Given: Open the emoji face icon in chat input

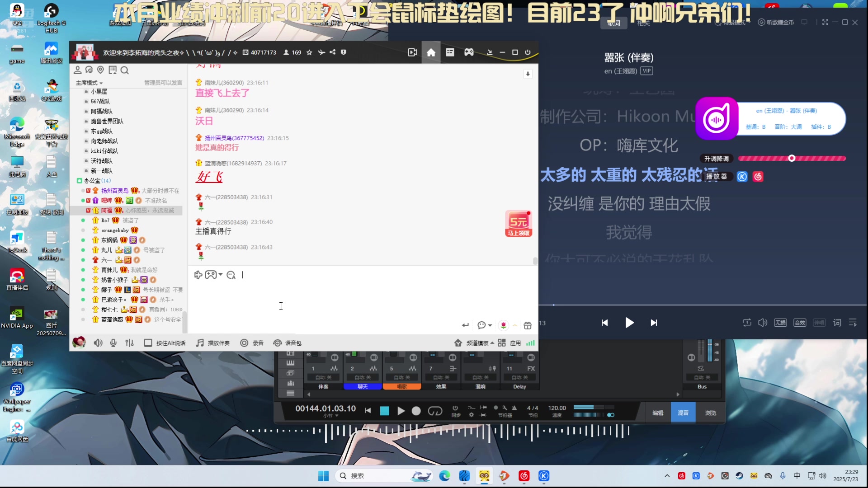Looking at the screenshot, I should pos(231,275).
